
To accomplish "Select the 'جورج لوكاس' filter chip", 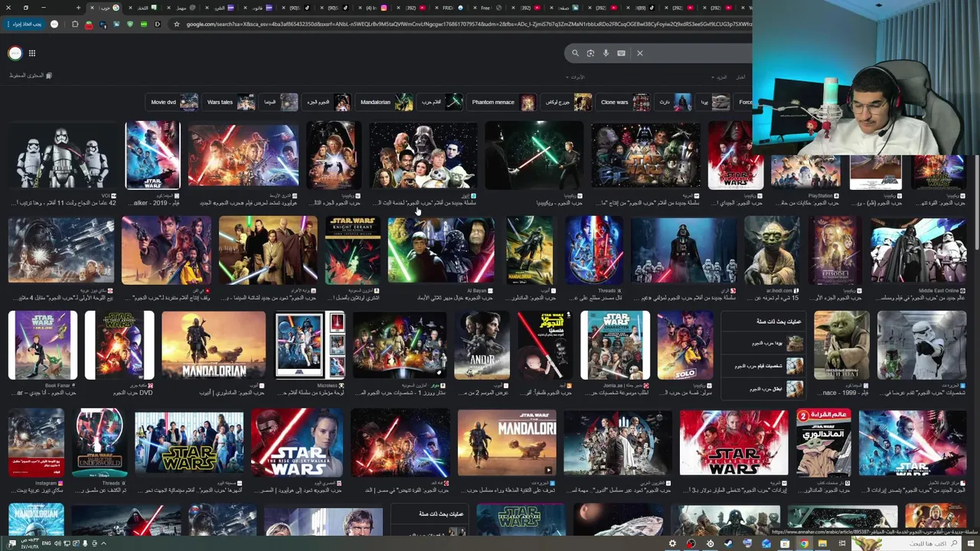I will pos(567,102).
